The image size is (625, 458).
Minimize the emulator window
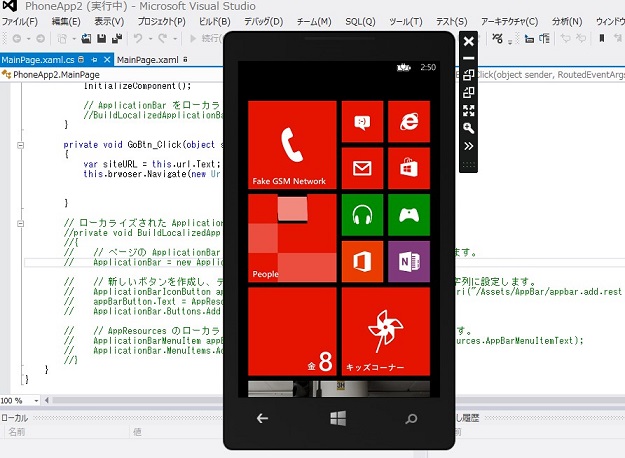pos(469,58)
